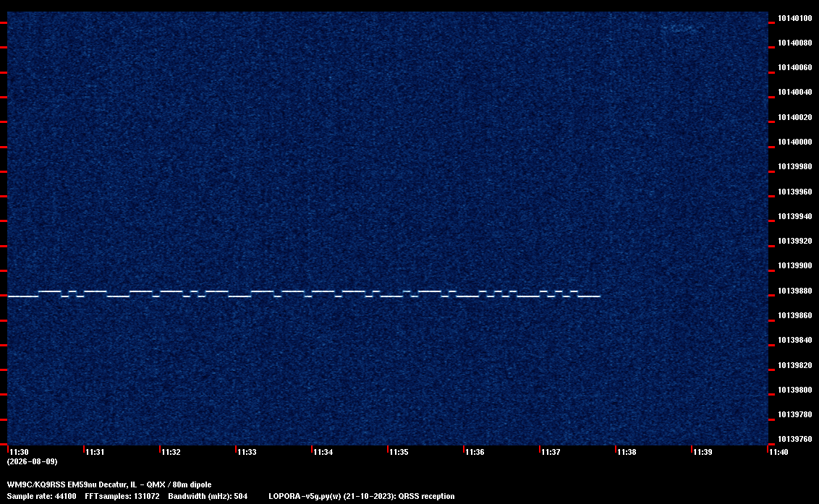Click the 10139900 frequency label
This screenshot has width=819, height=504.
(x=794, y=265)
